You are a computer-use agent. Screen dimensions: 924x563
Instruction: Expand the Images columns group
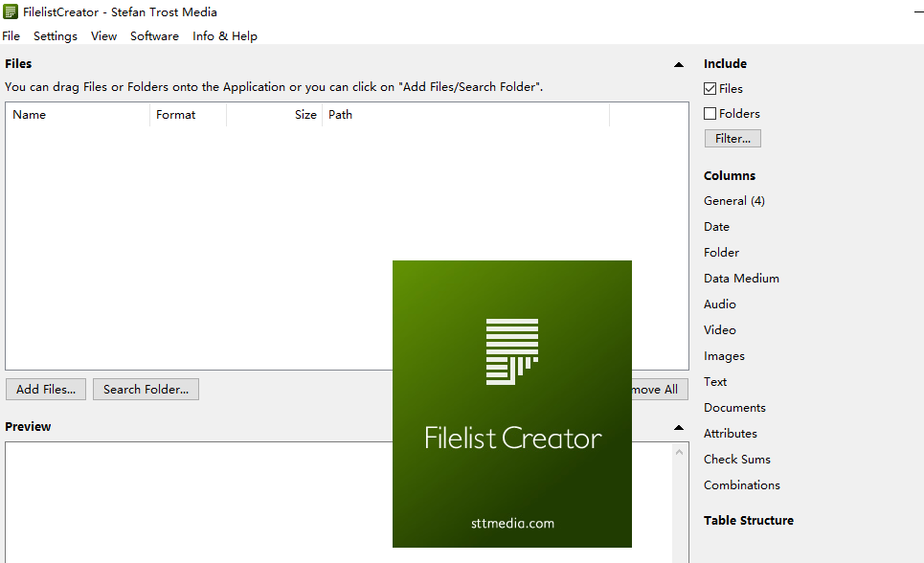pos(724,356)
